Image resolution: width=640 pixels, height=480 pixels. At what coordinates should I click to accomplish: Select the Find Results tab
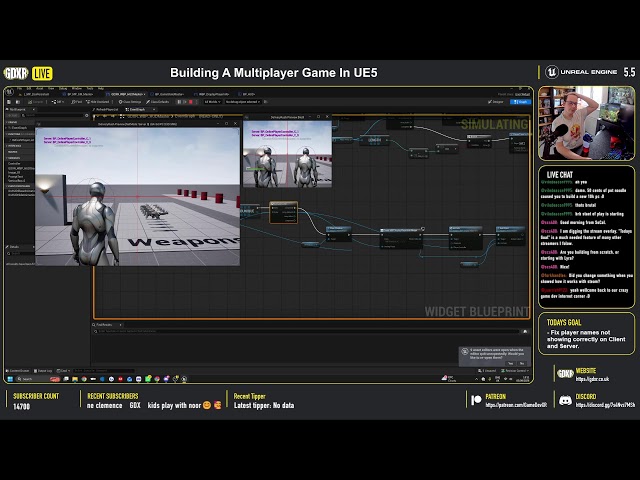105,324
